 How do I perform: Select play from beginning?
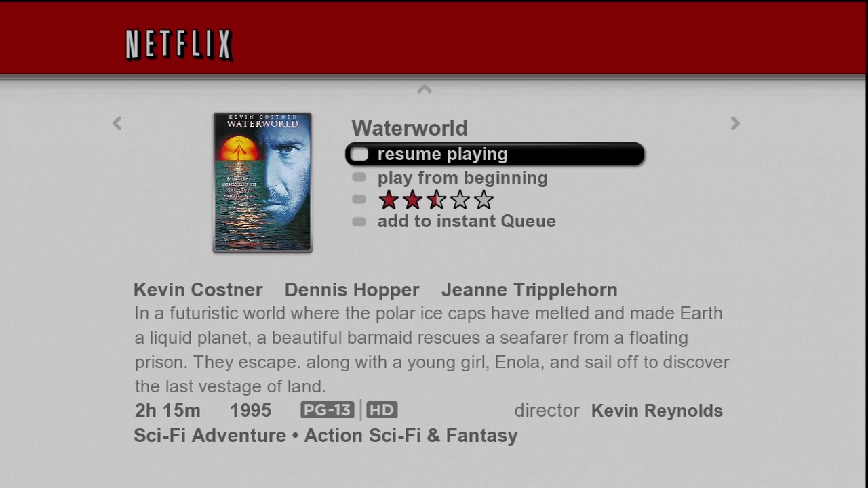pos(462,178)
